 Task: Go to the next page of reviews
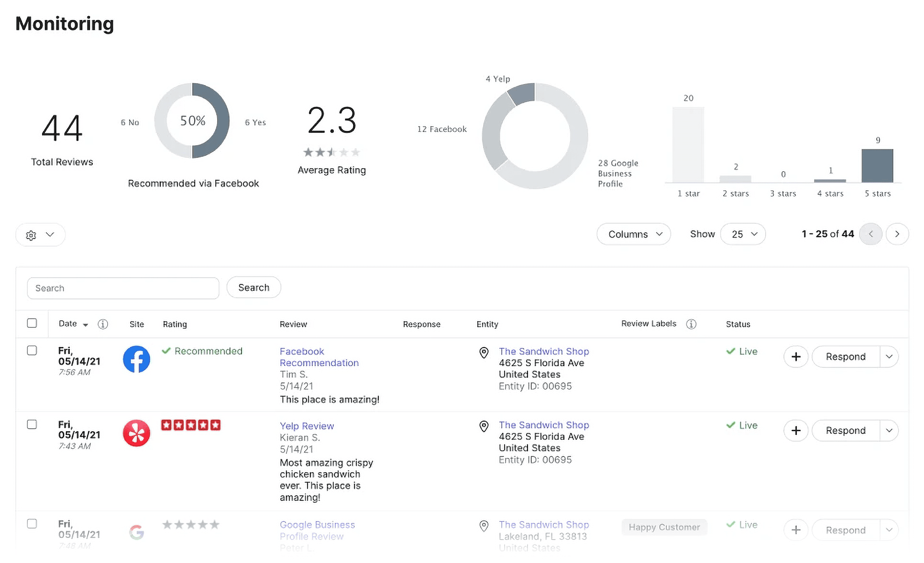897,234
